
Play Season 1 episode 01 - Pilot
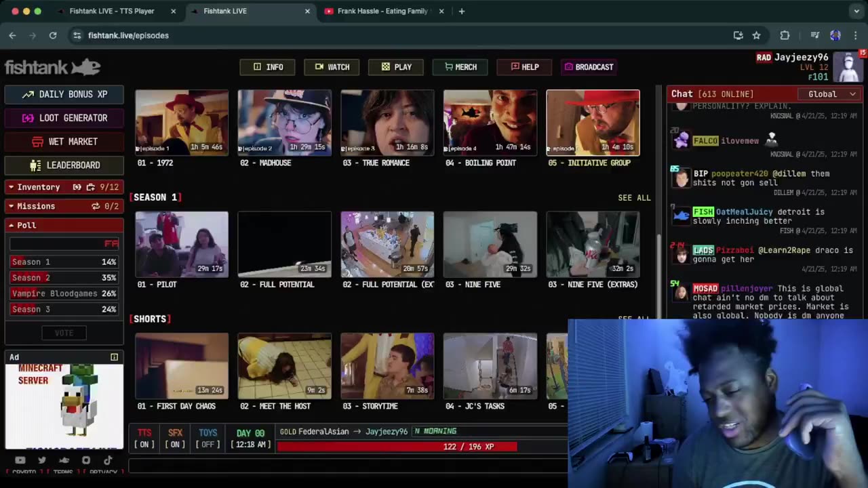[x=182, y=245]
